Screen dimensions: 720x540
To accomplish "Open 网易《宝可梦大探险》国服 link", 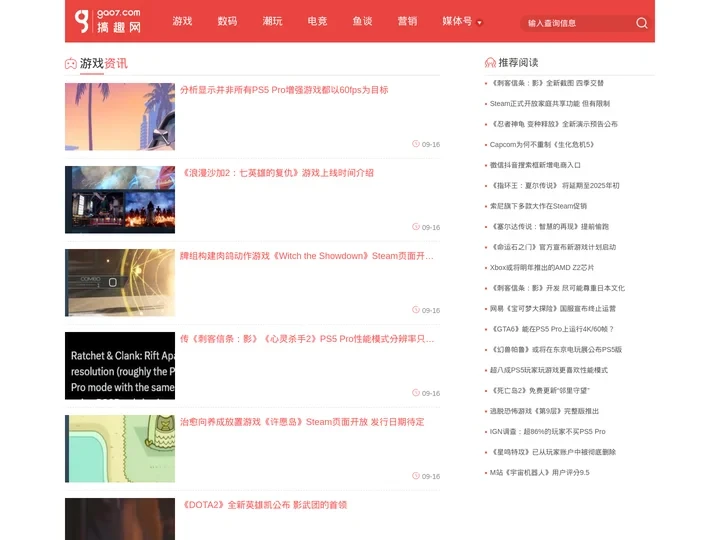I will pyautogui.click(x=553, y=309).
